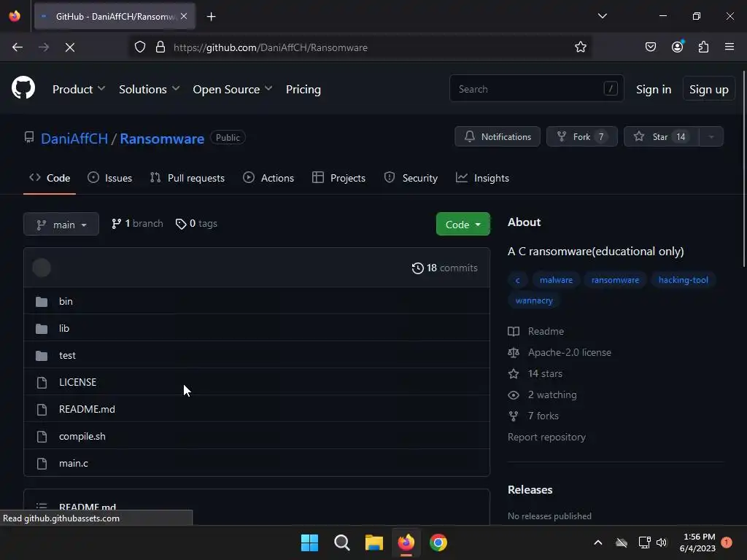Bookmark this page with the star icon
Image resolution: width=747 pixels, height=560 pixels.
click(x=580, y=47)
